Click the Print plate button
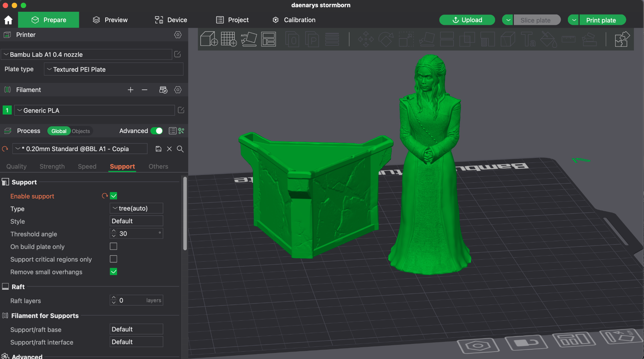 point(601,20)
